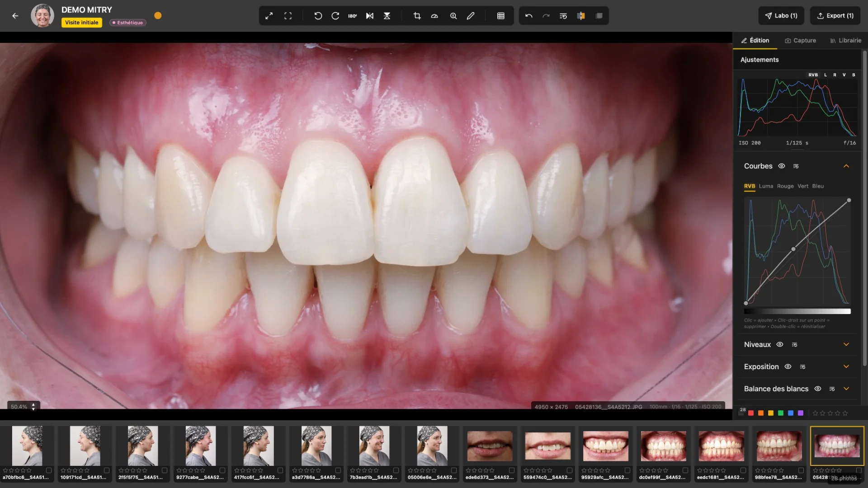Click the Visite initiale tag

click(x=81, y=23)
